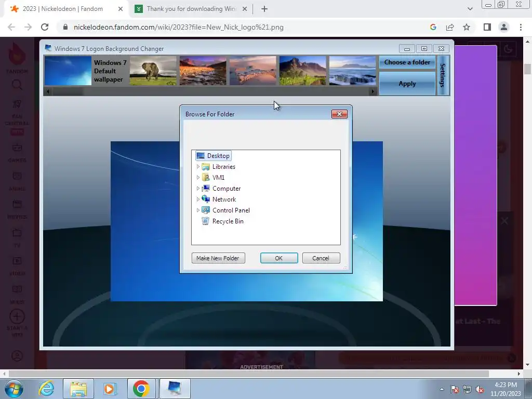Switch to the Thank you for downloading tab
This screenshot has width=532, height=399.
(191, 9)
